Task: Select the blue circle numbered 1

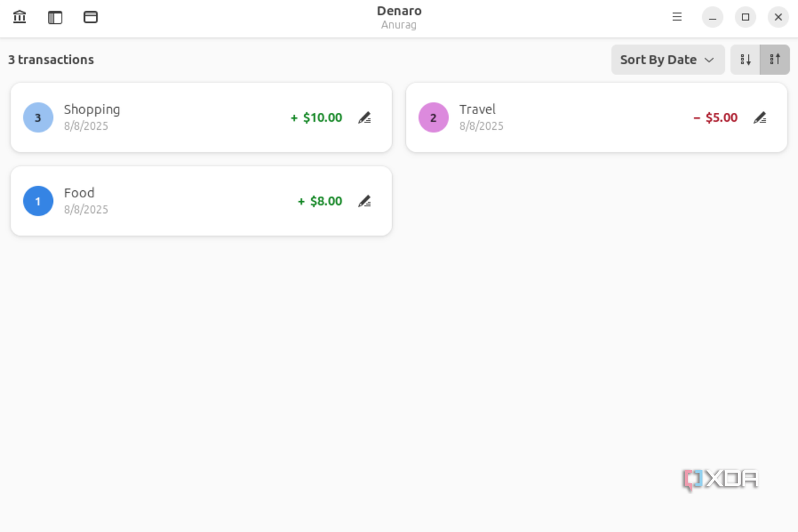Action: click(x=38, y=201)
